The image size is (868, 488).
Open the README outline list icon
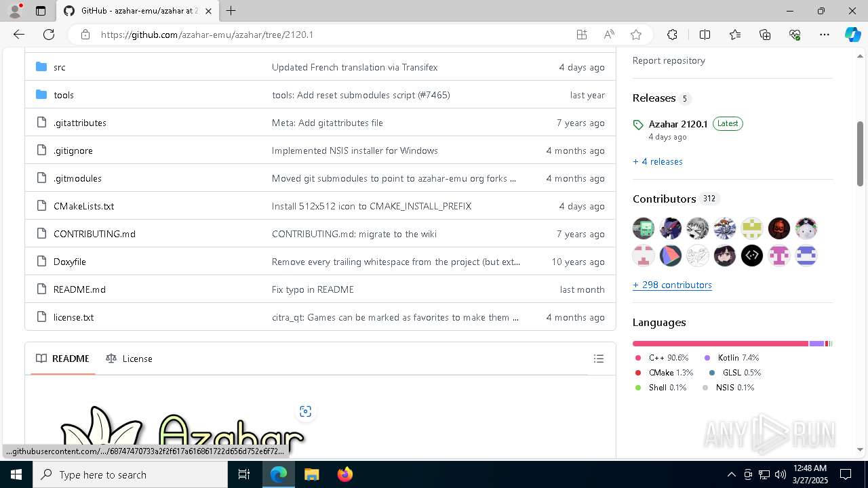598,359
